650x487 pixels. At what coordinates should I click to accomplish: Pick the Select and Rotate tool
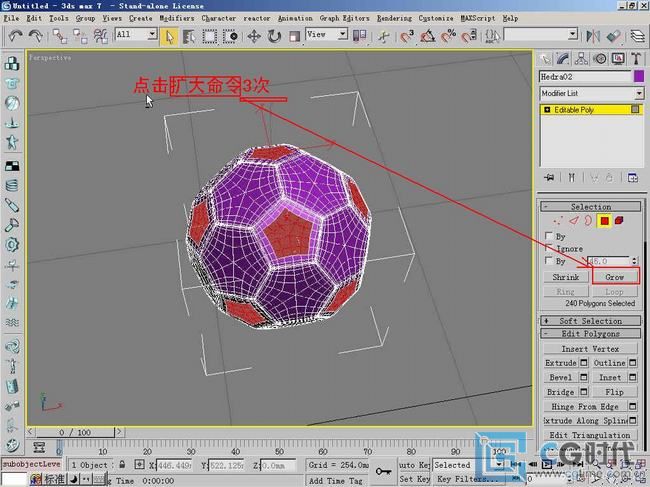tap(274, 36)
